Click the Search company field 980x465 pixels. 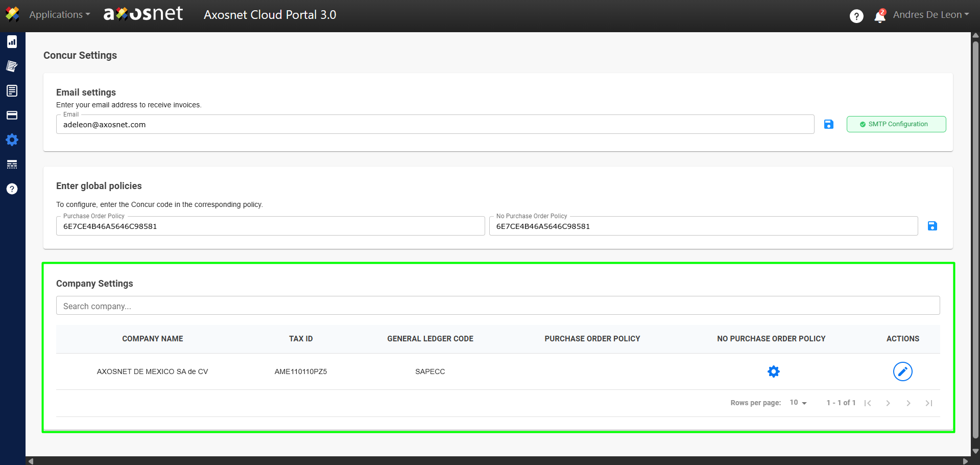click(x=498, y=306)
